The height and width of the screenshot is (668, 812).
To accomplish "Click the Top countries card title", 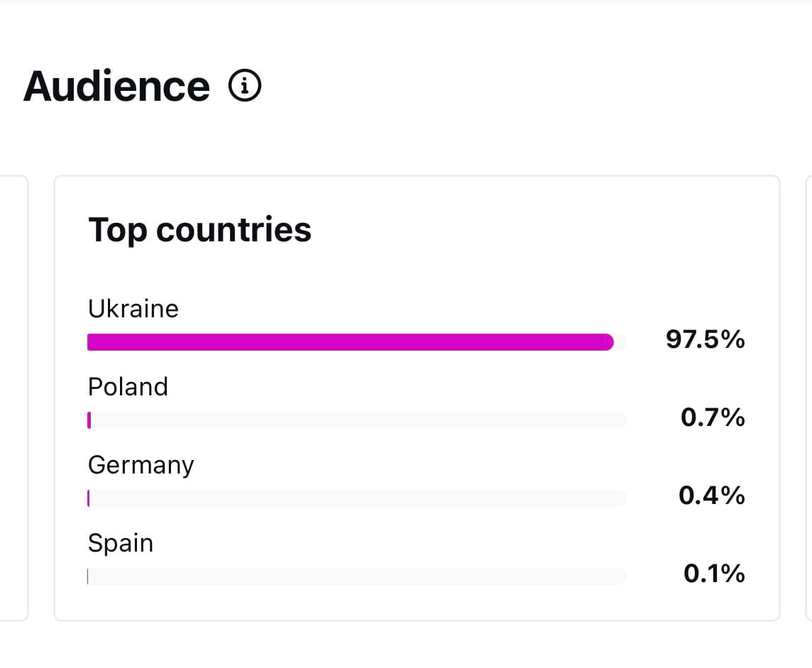I will (199, 229).
